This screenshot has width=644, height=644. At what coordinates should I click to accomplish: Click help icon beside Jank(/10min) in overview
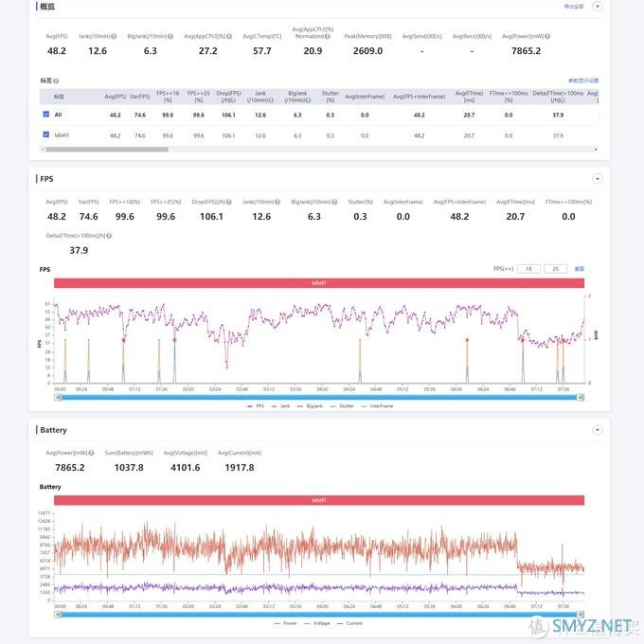[114, 37]
